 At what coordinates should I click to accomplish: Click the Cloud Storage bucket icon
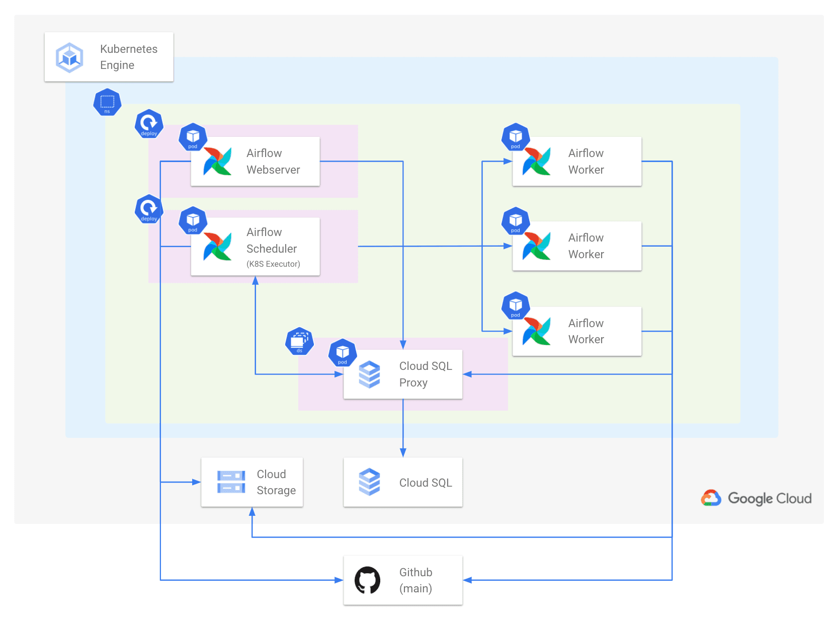[231, 482]
